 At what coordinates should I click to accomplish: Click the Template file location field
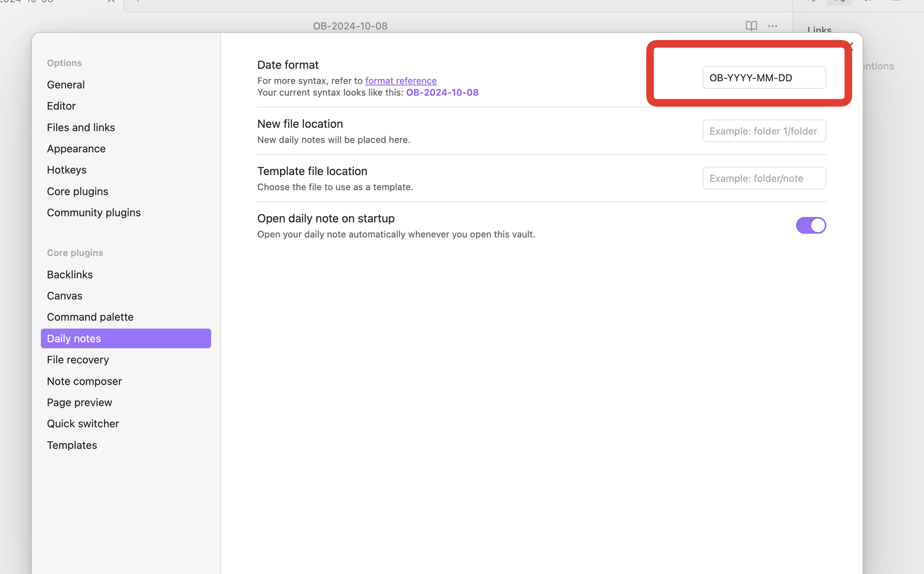click(764, 178)
